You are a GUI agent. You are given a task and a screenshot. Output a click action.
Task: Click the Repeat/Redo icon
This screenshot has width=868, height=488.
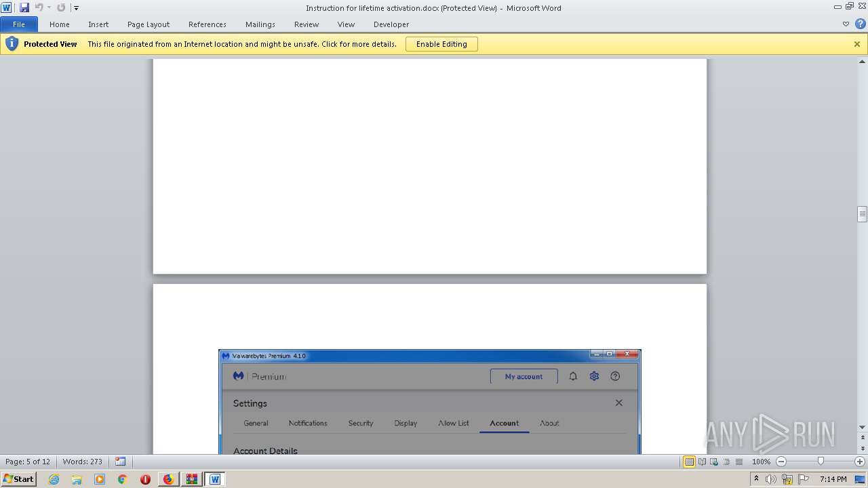[x=61, y=7]
